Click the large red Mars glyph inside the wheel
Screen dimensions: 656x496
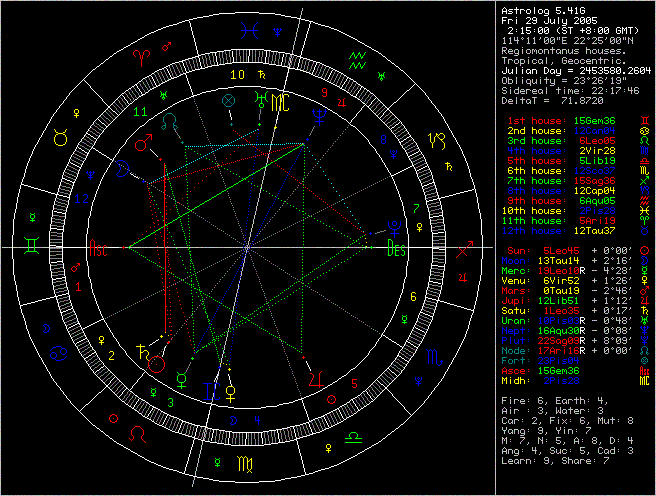click(144, 144)
